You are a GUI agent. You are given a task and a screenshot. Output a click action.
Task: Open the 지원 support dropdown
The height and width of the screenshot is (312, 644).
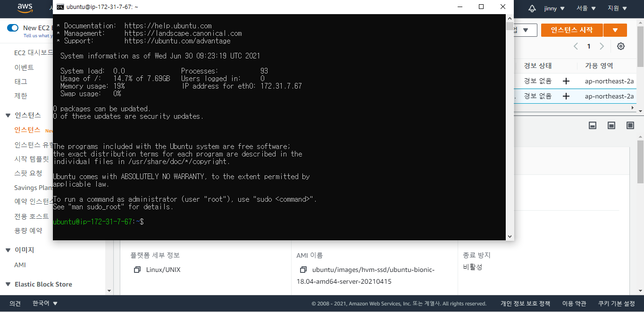[617, 8]
